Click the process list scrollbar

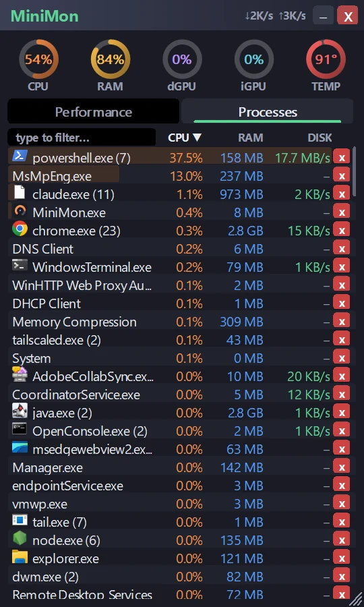tap(355, 172)
